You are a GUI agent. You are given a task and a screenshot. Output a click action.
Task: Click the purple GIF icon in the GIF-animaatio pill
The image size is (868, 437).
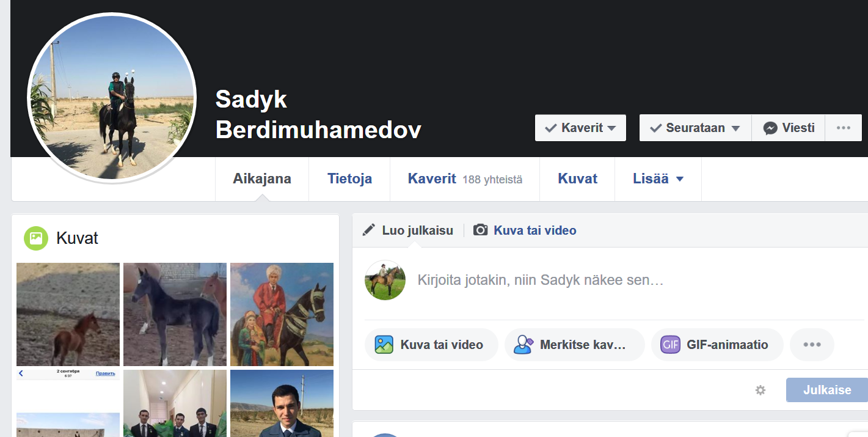[x=670, y=345]
